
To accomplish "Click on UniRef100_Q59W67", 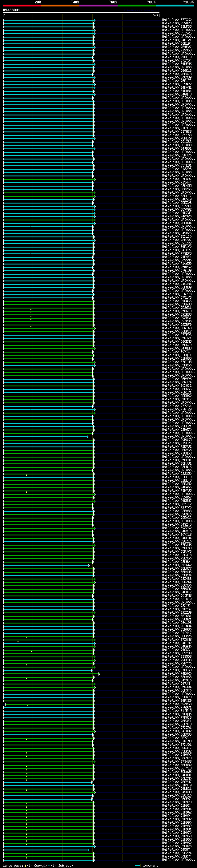I will coord(177,497).
